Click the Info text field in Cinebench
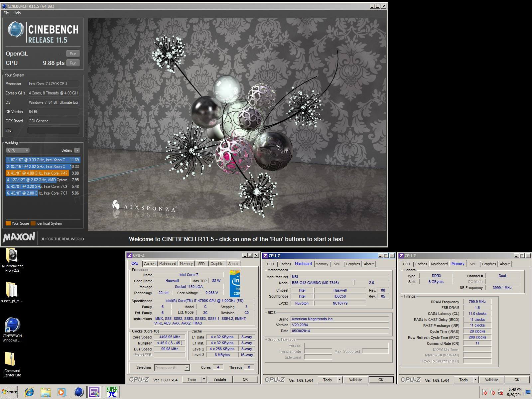Image resolution: width=532 pixels, height=399 pixels. click(53, 130)
